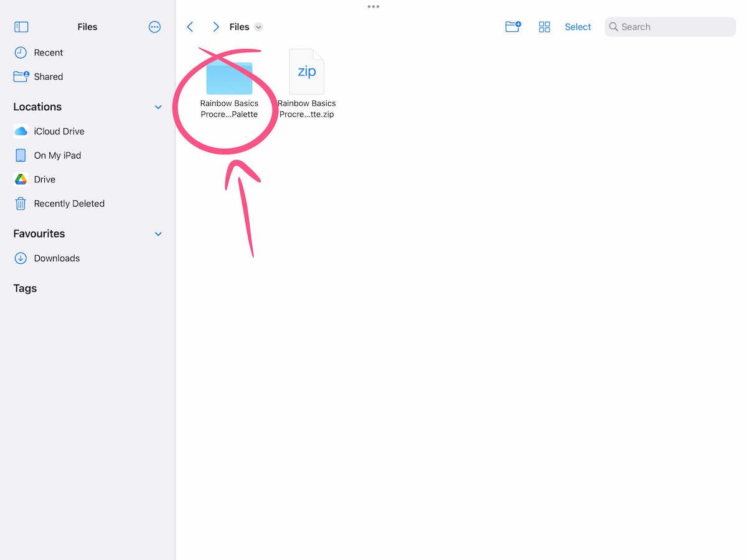747x560 pixels.
Task: Collapse the Favourites section
Action: 157,233
